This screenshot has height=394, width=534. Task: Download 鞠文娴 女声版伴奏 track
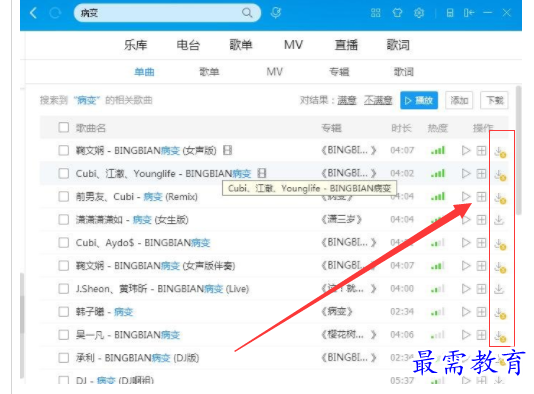click(500, 267)
